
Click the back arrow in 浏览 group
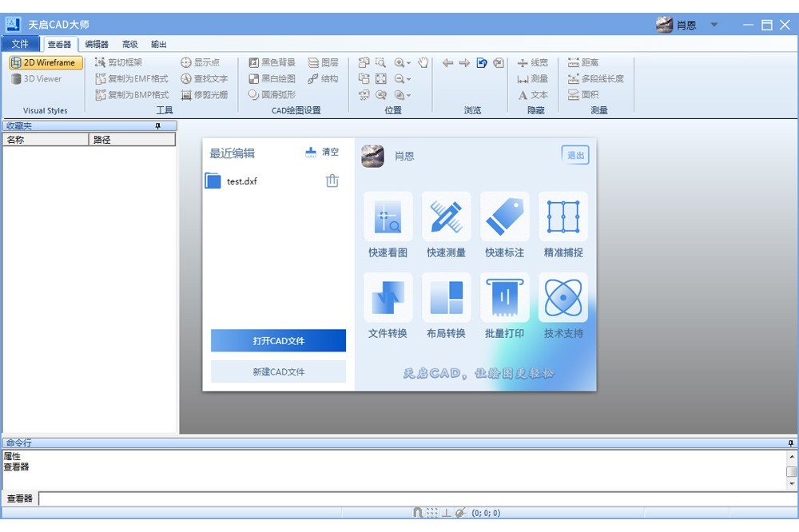click(x=447, y=62)
